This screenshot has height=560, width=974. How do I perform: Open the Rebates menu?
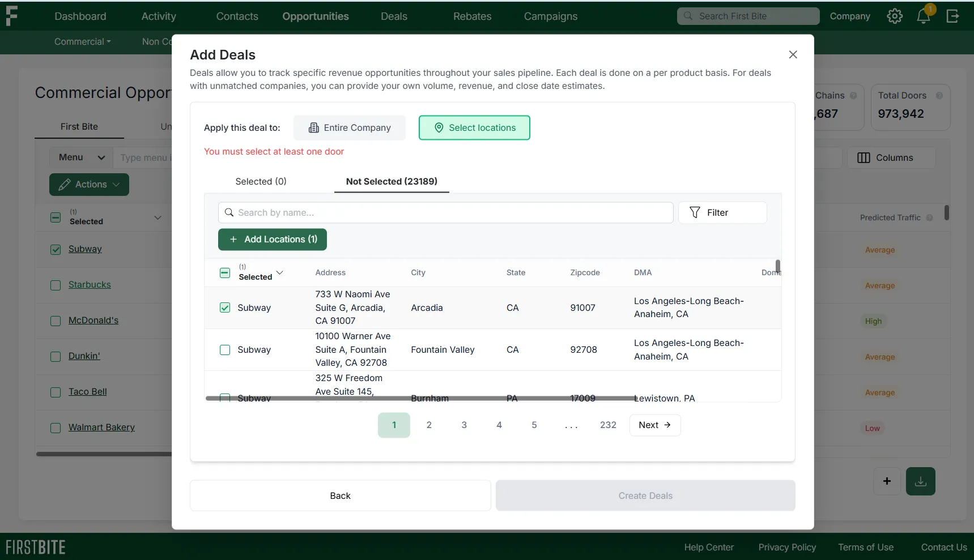473,16
